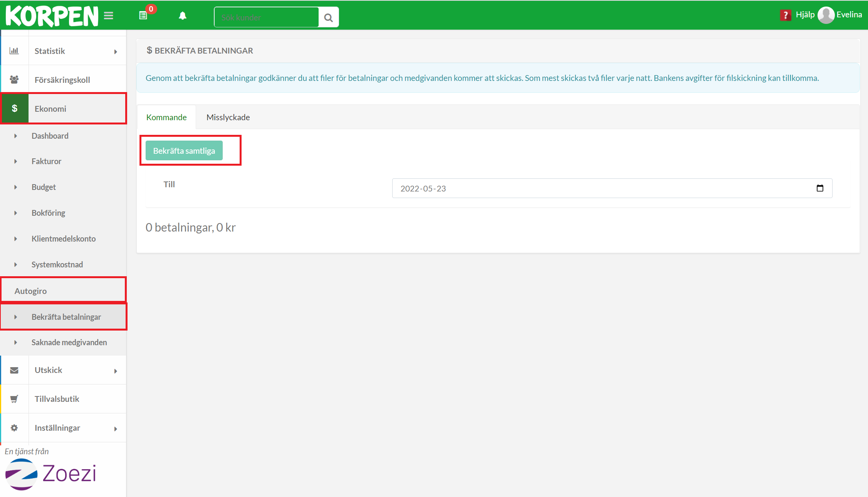Open the task list icon with badge

[143, 15]
